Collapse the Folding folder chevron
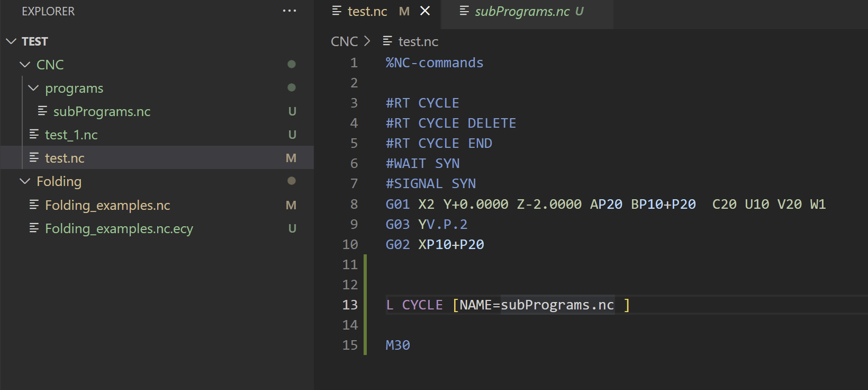Image resolution: width=868 pixels, height=390 pixels. (25, 181)
